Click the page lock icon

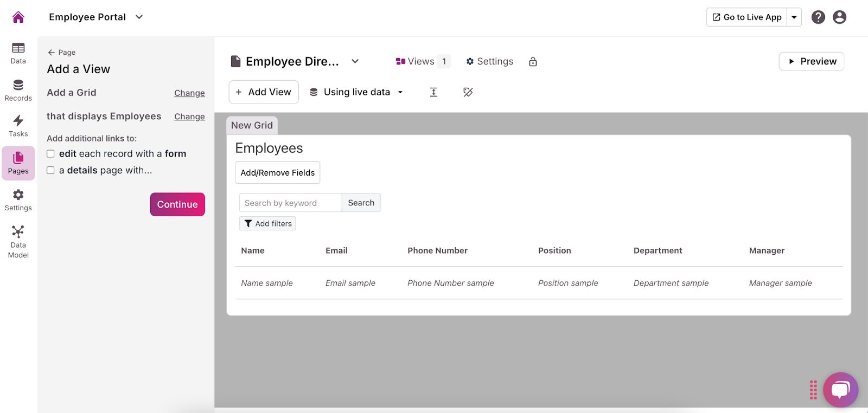pyautogui.click(x=533, y=62)
